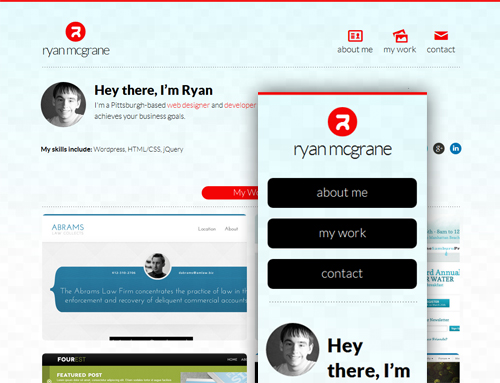Screen dimensions: 500x383
Task: Open the Fourest portfolio thumbnail
Action: click(x=145, y=368)
